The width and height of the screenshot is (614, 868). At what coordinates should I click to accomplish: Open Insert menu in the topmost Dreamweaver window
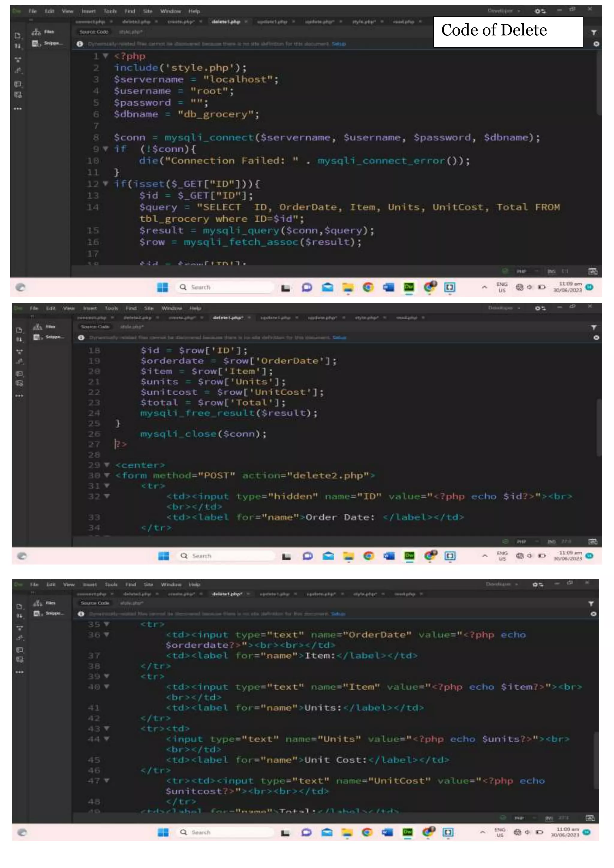(x=88, y=11)
